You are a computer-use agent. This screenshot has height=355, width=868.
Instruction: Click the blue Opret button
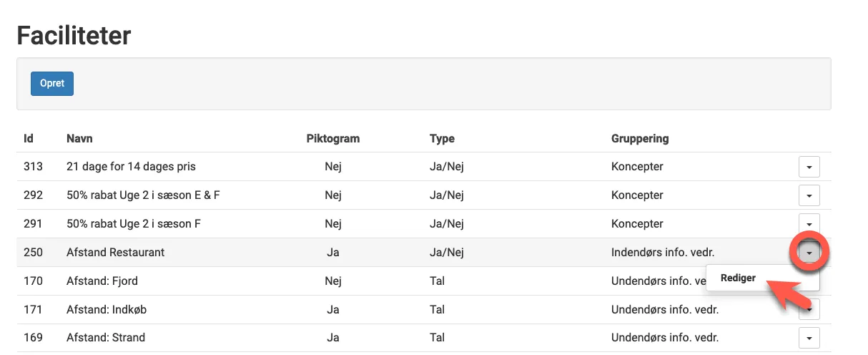52,84
